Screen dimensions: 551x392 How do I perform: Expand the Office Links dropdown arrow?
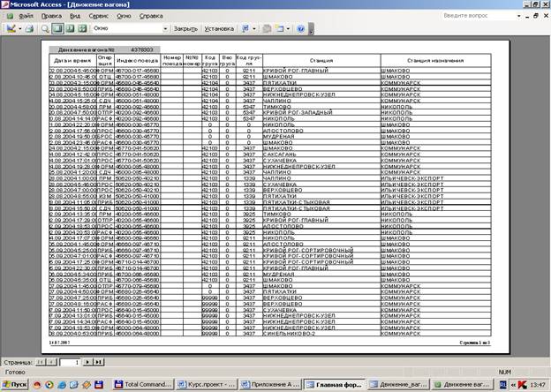click(x=254, y=29)
